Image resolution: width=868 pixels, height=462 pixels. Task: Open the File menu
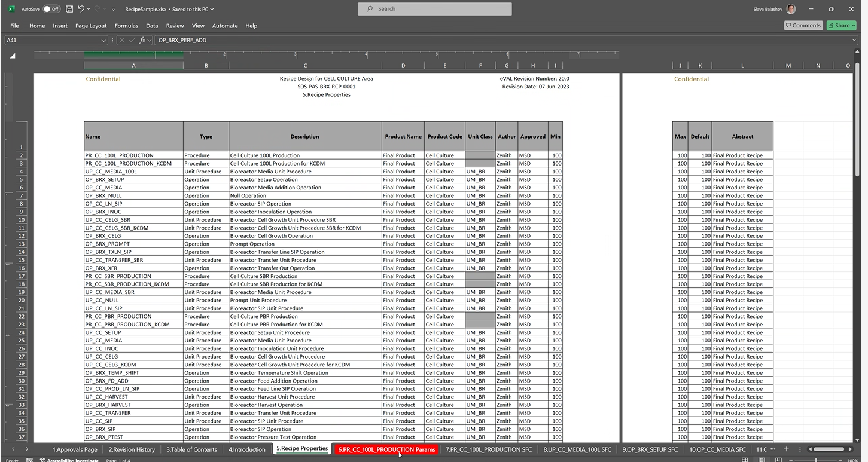[x=14, y=26]
